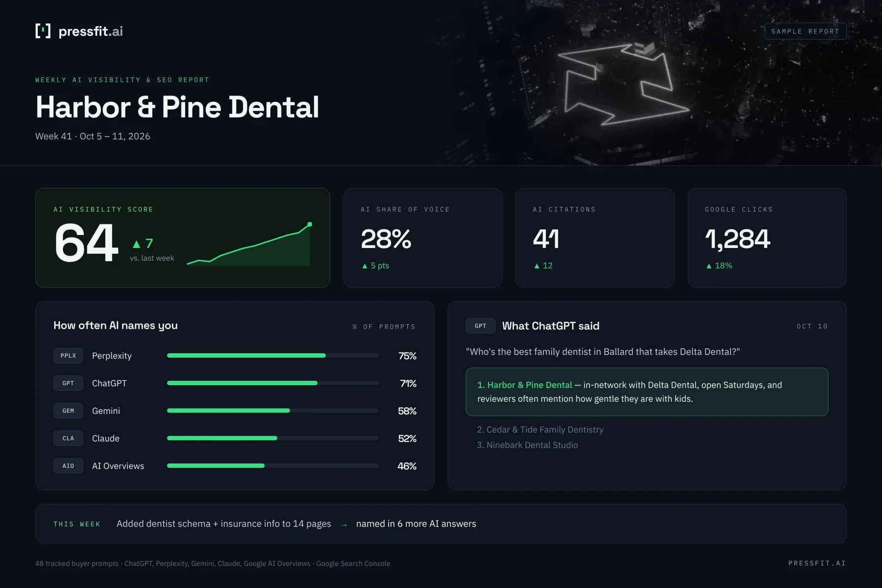Click '3. Ninebark Dental Studio'

pos(527,445)
